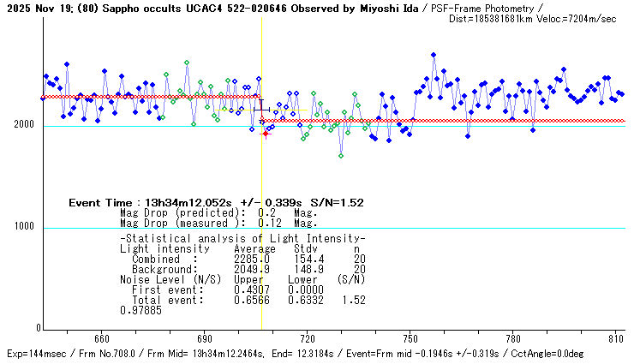Screen dimensions: 634x364
Task: Click the cyan horizontal line at 1000
Action: pyautogui.click(x=343, y=228)
